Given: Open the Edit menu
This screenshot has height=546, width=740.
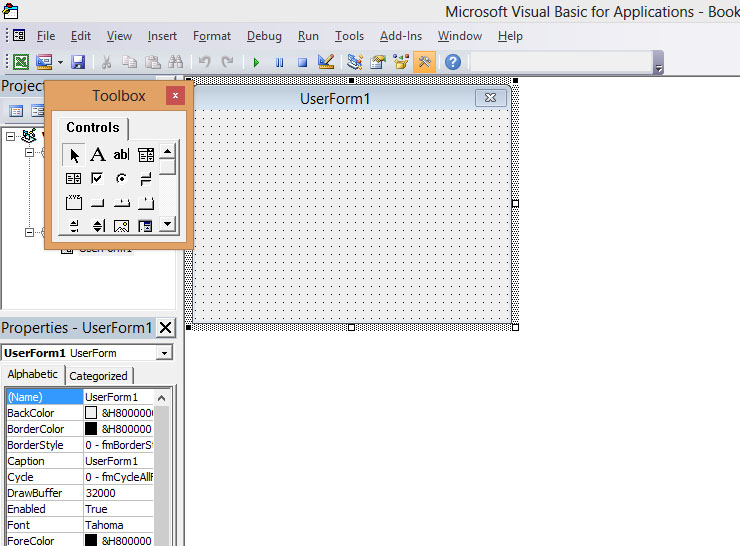Looking at the screenshot, I should tap(81, 36).
